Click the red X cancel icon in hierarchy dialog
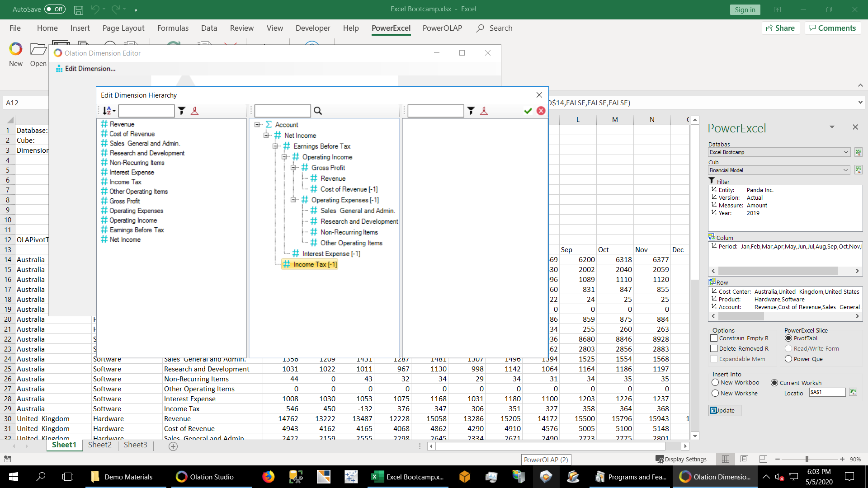The image size is (868, 488). (541, 111)
